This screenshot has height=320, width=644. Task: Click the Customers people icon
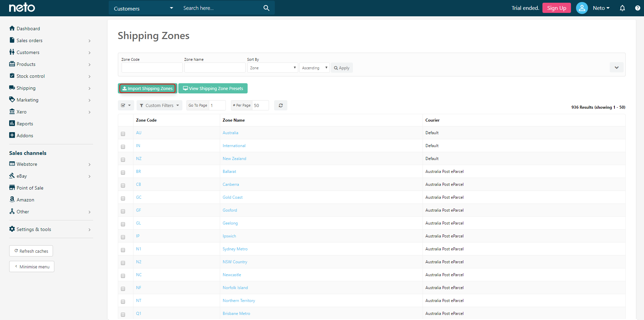12,52
